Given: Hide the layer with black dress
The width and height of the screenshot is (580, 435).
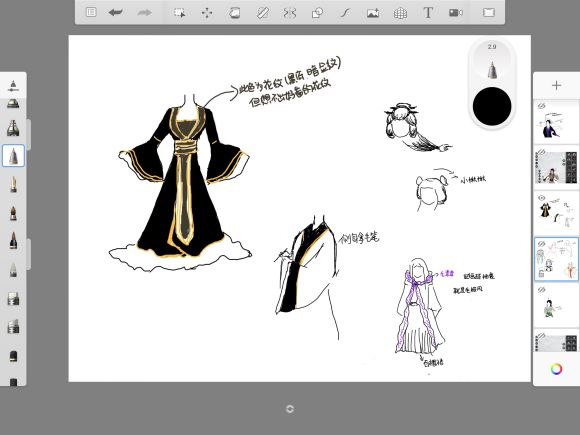Looking at the screenshot, I should point(542,198).
